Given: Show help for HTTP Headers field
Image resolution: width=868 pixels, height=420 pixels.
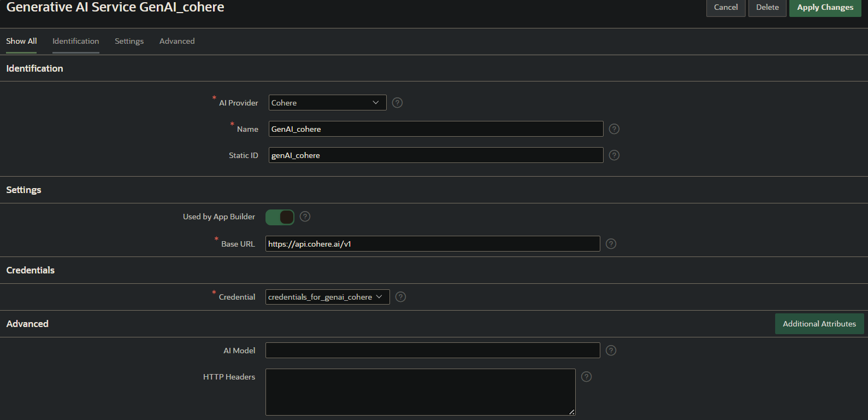Looking at the screenshot, I should 587,377.
